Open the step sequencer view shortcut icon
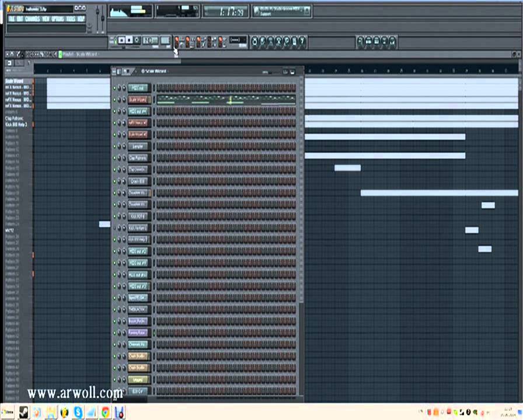523x420 pixels. [x=368, y=41]
